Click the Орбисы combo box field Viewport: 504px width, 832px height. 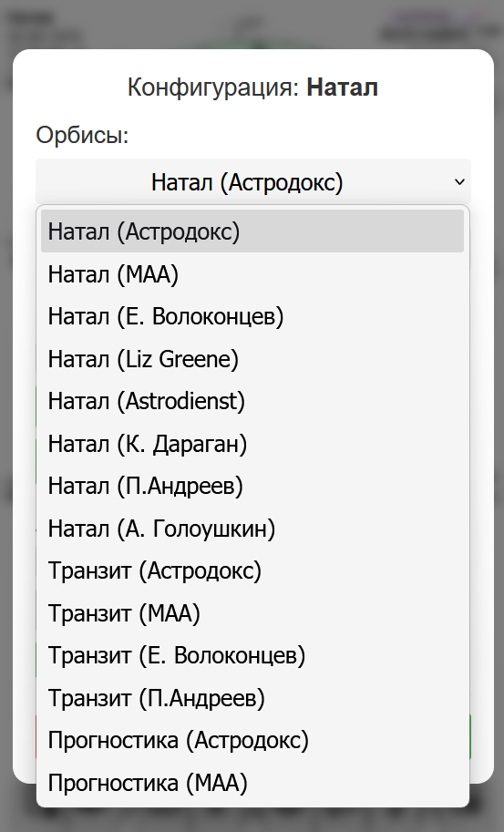(x=253, y=181)
